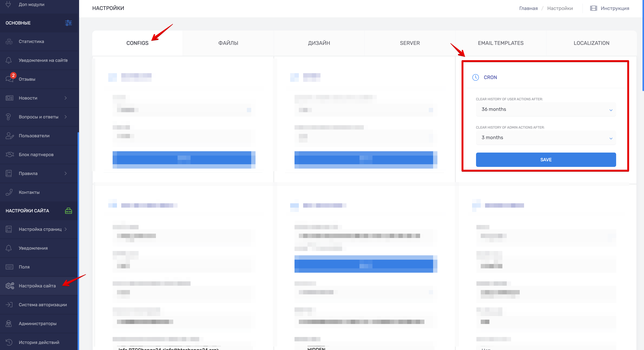Image resolution: width=644 pixels, height=350 pixels.
Task: Go to Главная breadcrumb link
Action: (x=528, y=8)
